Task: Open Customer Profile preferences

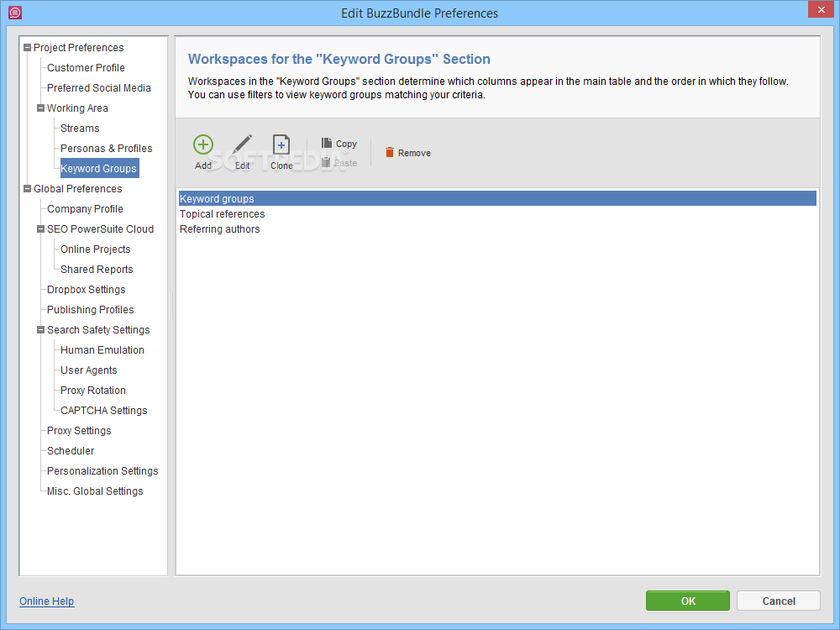Action: coord(86,68)
